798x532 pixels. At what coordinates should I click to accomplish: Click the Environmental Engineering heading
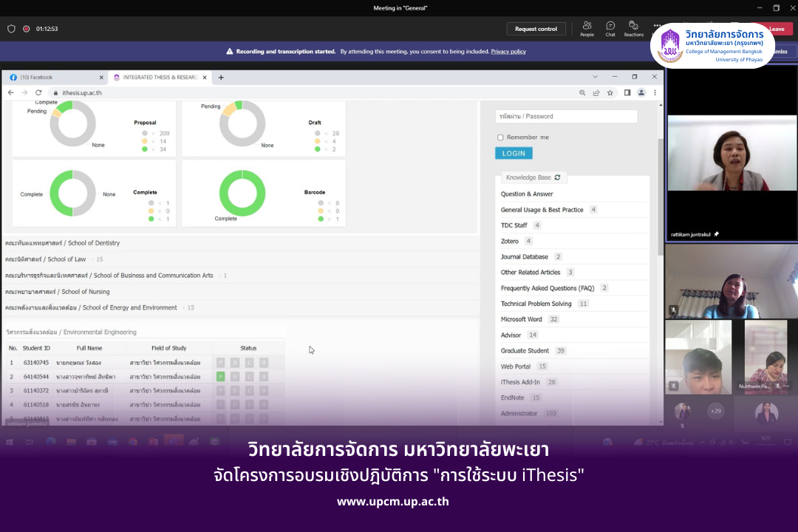click(71, 332)
